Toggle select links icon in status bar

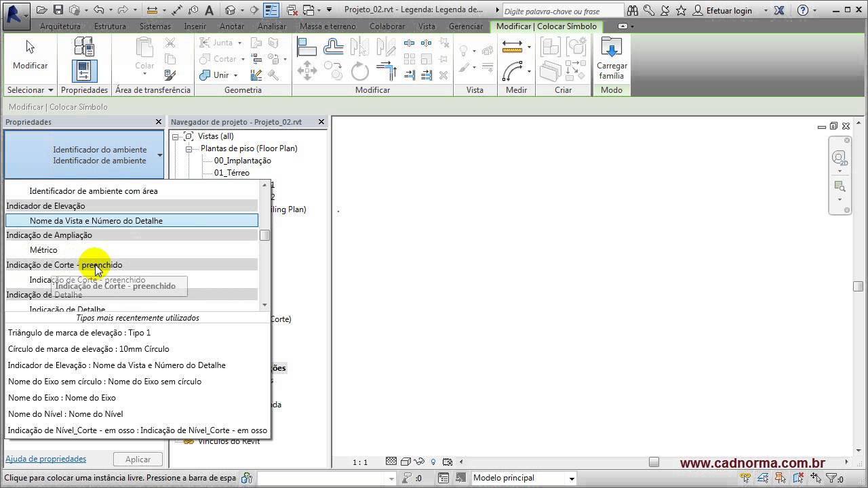pyautogui.click(x=746, y=478)
